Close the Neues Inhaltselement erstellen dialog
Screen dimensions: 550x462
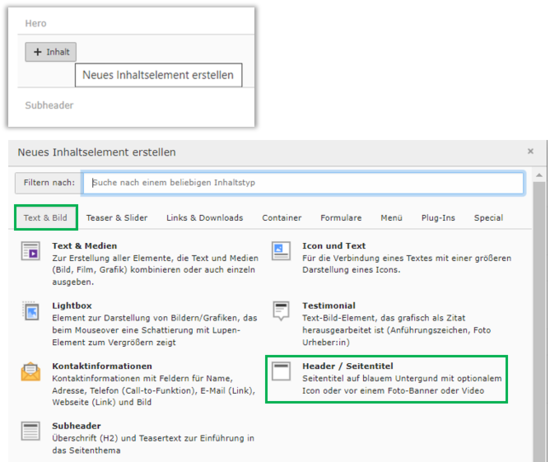(x=530, y=151)
